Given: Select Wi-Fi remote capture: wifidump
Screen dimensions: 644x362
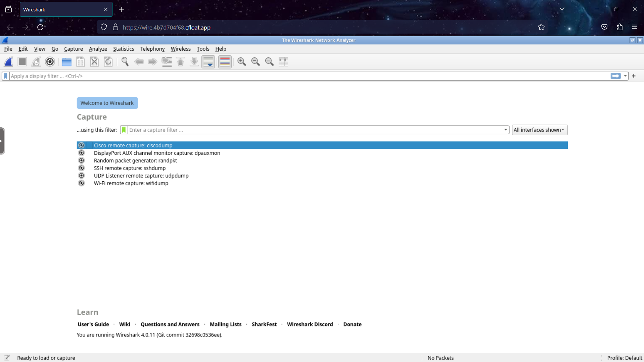Looking at the screenshot, I should (x=322, y=183).
